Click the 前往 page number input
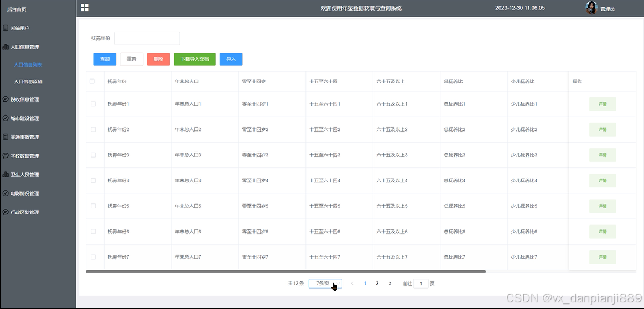Screen dimensions: 644x309 click(421, 284)
